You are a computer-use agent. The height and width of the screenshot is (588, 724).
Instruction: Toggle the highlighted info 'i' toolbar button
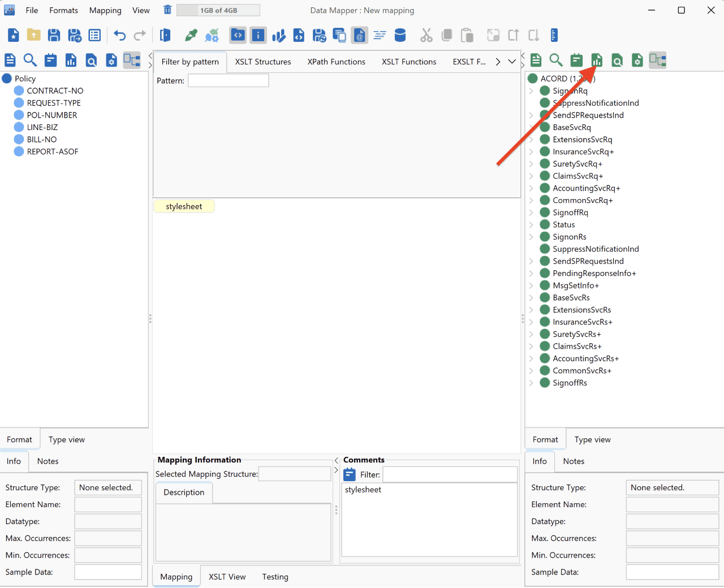(258, 35)
